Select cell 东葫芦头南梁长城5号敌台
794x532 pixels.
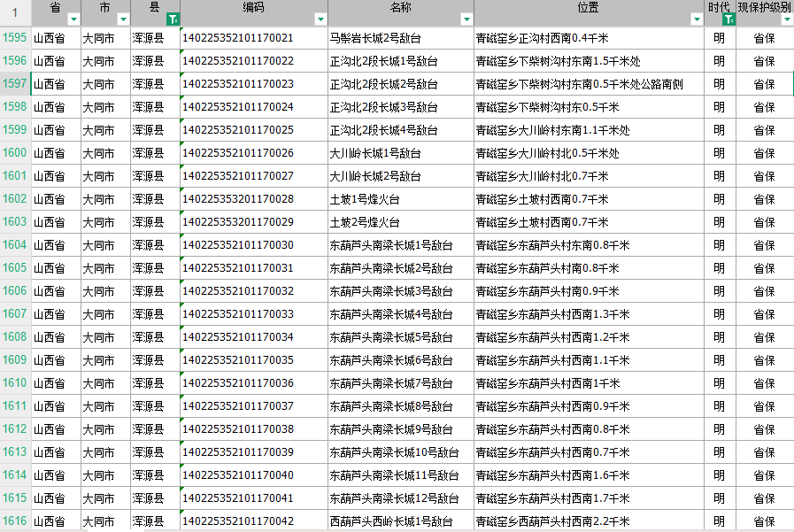(401, 337)
